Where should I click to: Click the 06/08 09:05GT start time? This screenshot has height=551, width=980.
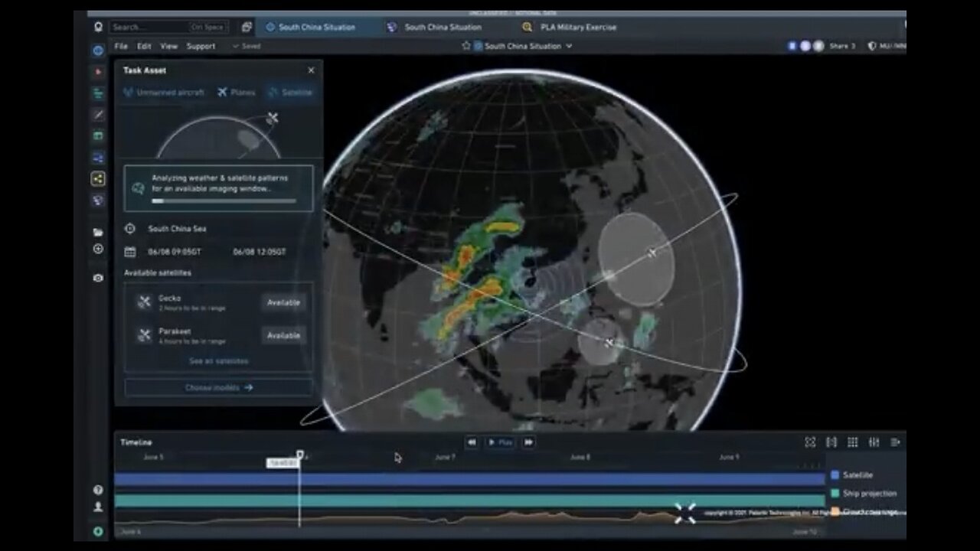(174, 252)
